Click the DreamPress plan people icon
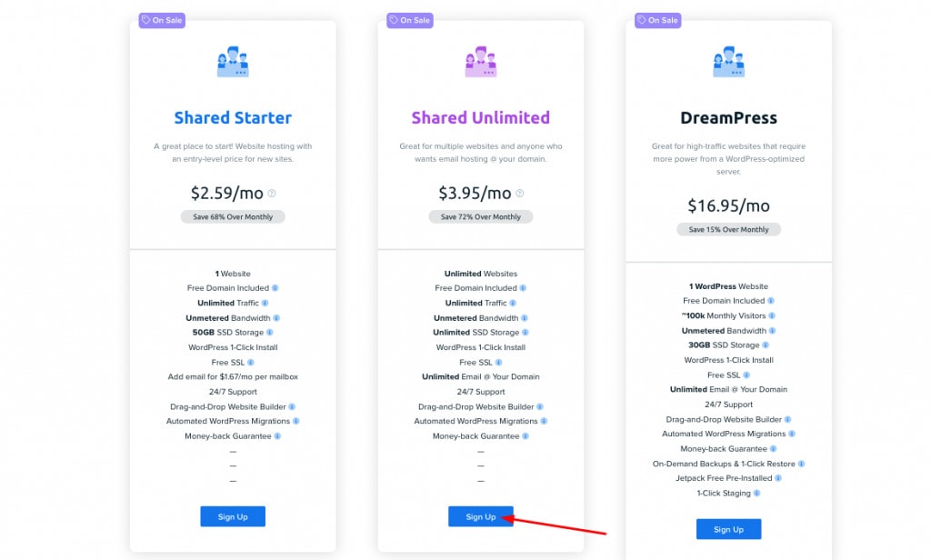Image resolution: width=931 pixels, height=560 pixels. tap(728, 62)
